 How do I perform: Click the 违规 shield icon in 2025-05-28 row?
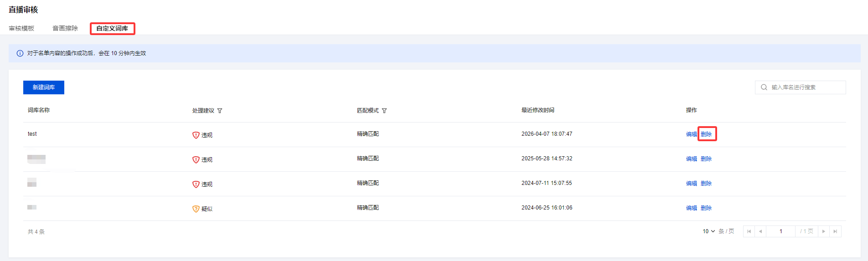196,160
